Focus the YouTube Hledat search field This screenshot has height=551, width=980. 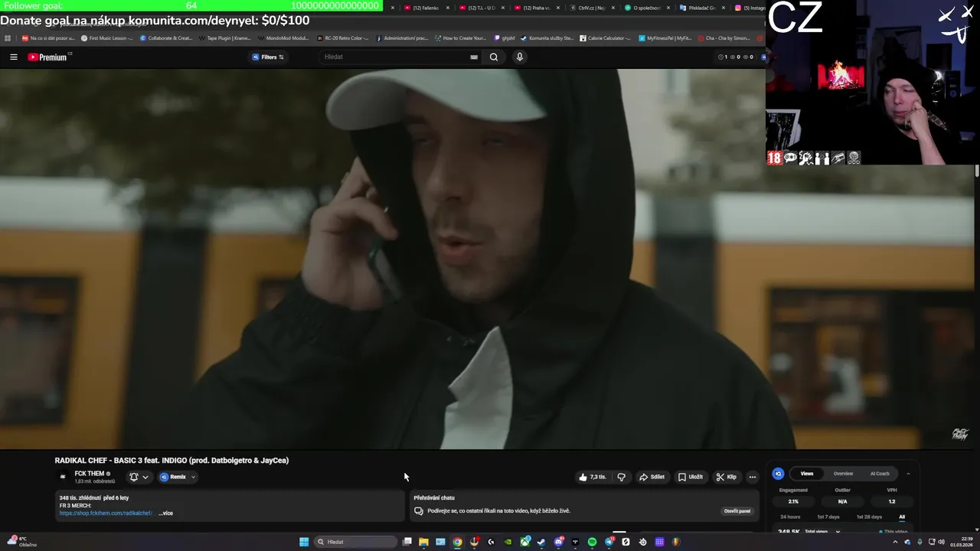[x=394, y=57]
